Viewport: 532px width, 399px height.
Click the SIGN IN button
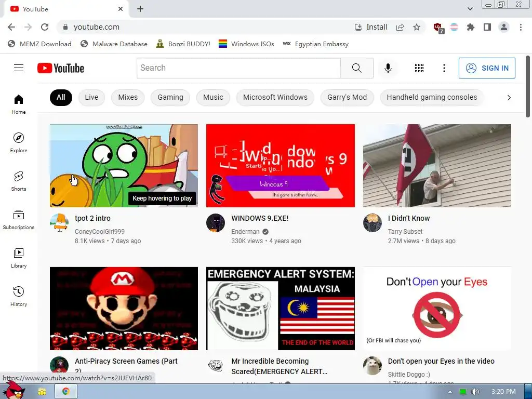(x=487, y=68)
